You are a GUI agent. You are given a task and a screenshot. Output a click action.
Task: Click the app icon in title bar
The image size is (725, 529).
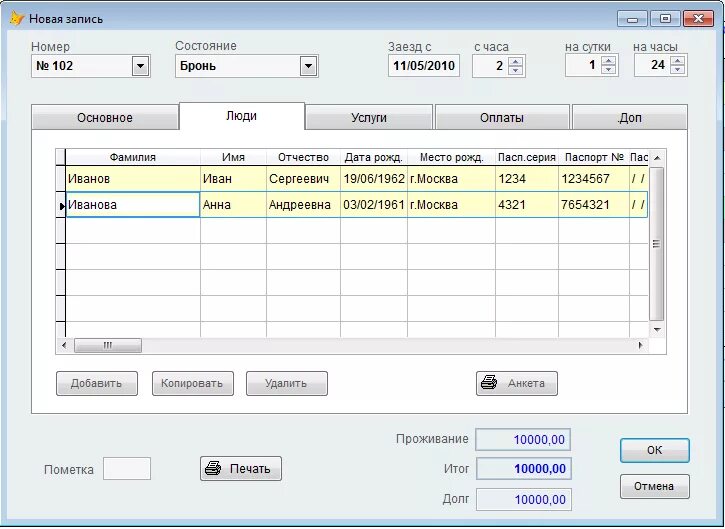click(17, 19)
